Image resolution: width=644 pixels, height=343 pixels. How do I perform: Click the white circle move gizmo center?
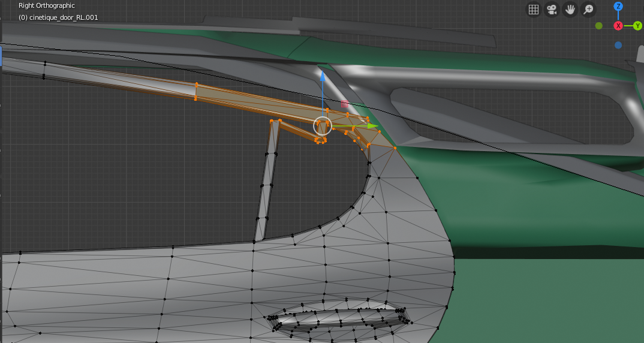click(323, 126)
